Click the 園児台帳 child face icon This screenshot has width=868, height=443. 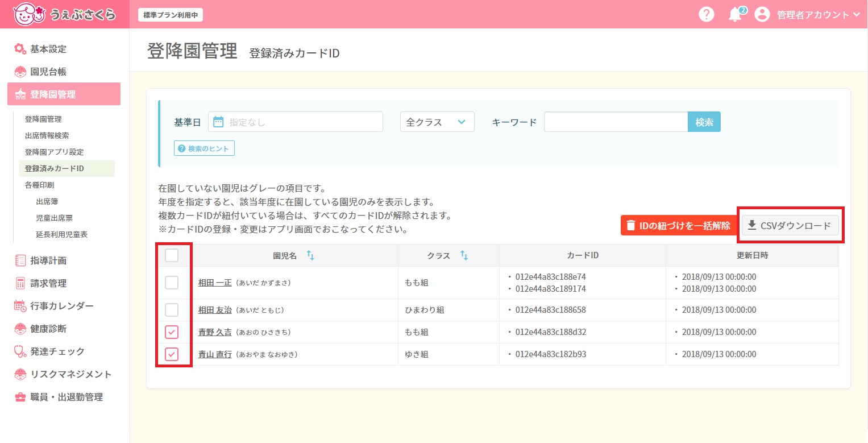[x=20, y=72]
